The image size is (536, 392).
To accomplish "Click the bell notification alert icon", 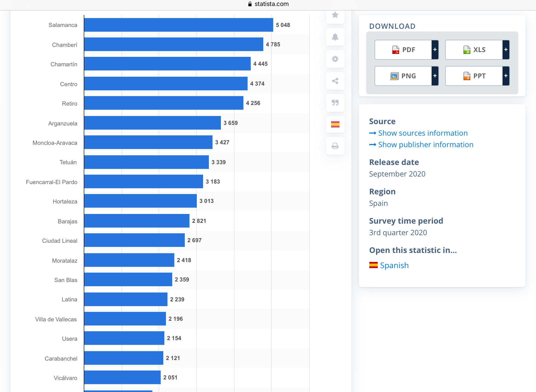I will (x=335, y=37).
